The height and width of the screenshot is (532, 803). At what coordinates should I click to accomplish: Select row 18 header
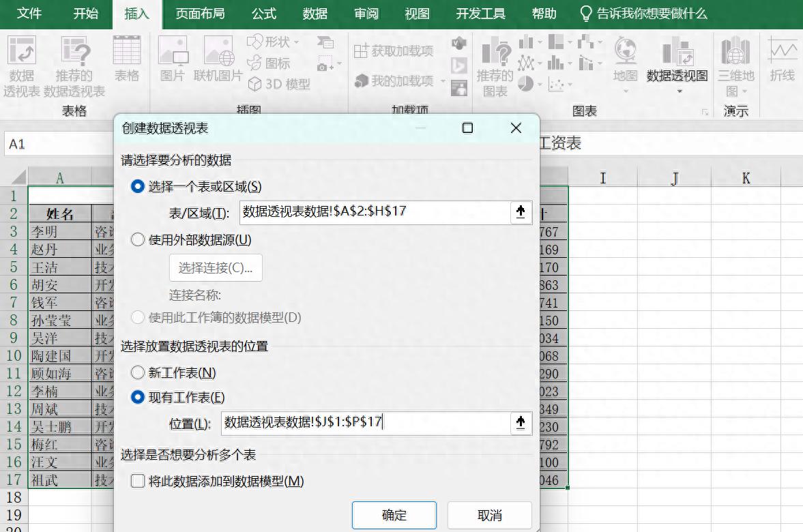point(14,497)
